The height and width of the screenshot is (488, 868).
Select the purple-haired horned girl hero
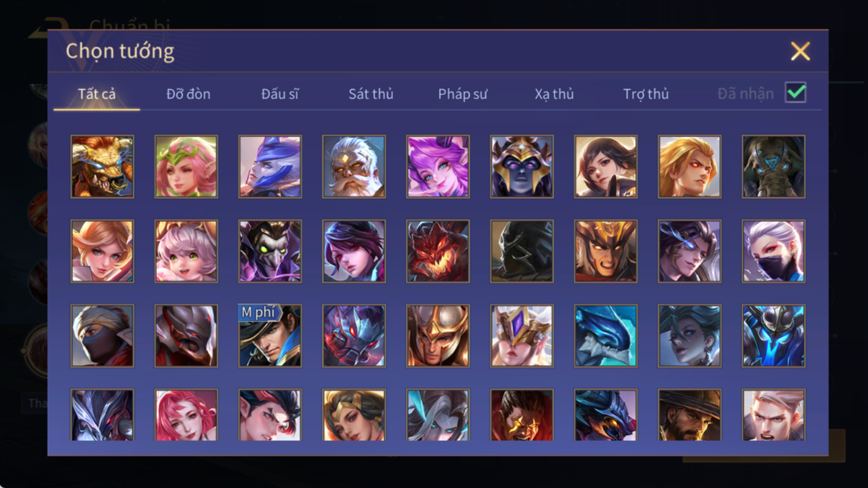coord(438,167)
